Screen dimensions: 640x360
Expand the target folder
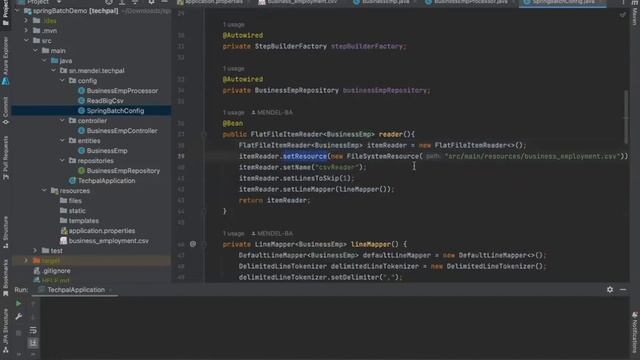(27, 260)
